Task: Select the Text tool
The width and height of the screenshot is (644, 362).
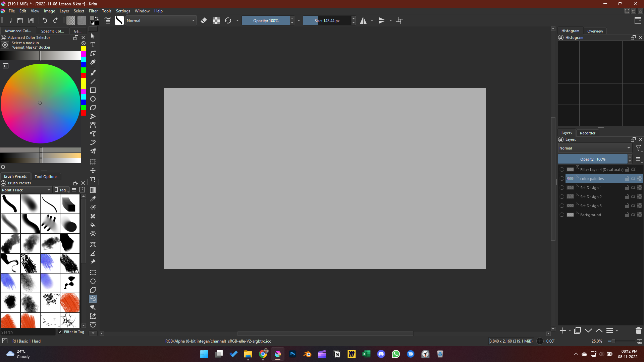Action: (x=93, y=45)
